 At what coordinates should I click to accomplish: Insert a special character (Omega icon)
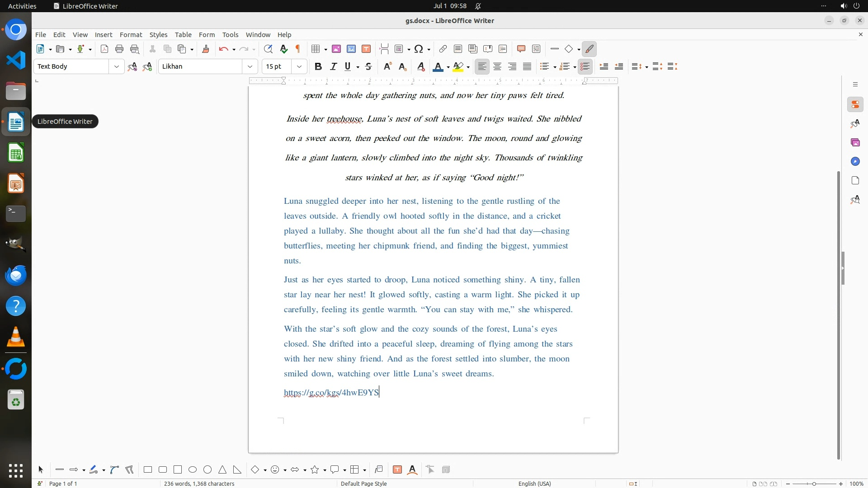pos(419,49)
